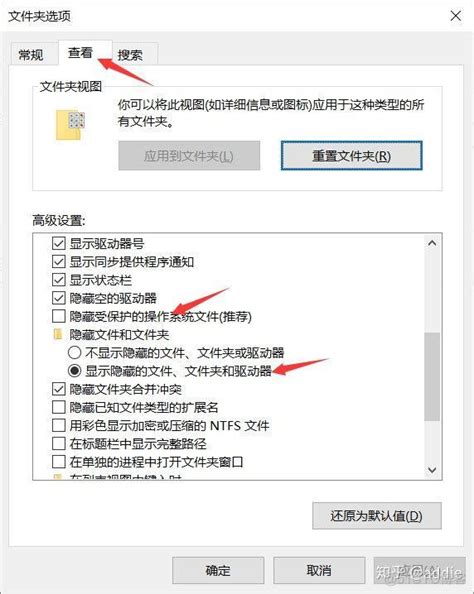This screenshot has width=474, height=594.
Task: Uncheck 显示状态栏 checkbox
Action: (58, 280)
